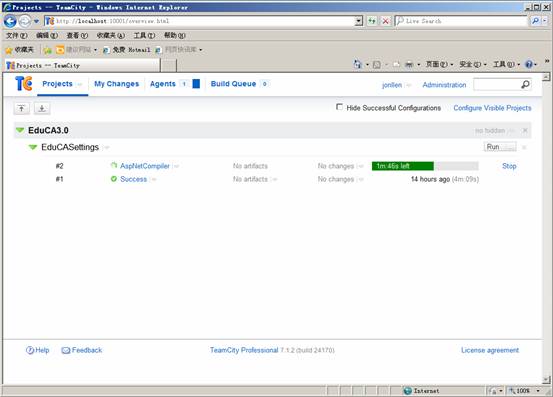Image resolution: width=553 pixels, height=397 pixels.
Task: Click the collapse-all arrow button
Action: 22,108
